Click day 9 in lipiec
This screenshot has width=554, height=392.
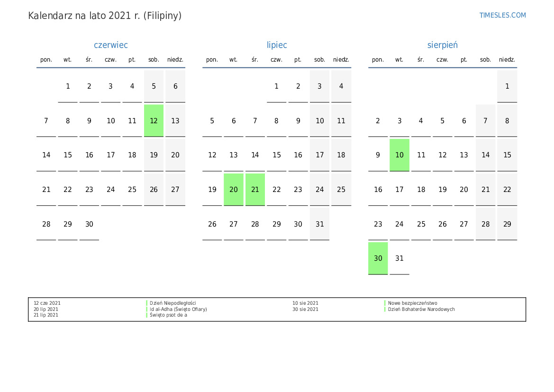coord(298,120)
